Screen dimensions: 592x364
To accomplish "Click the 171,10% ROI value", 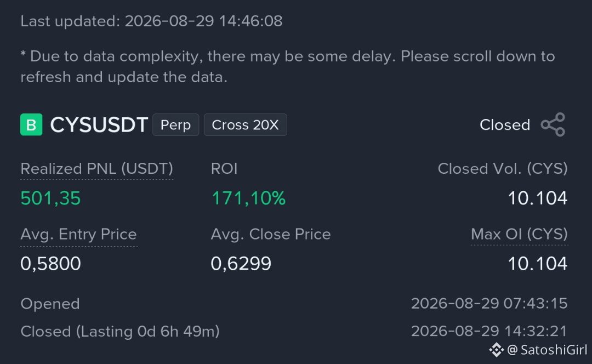I will pos(248,198).
